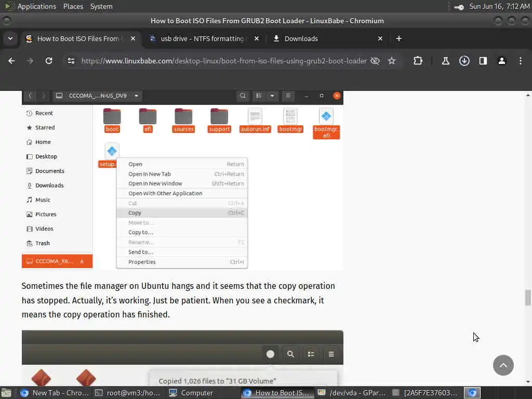
Task: Switch to root@vm3 terminal in taskbar
Action: click(x=128, y=393)
